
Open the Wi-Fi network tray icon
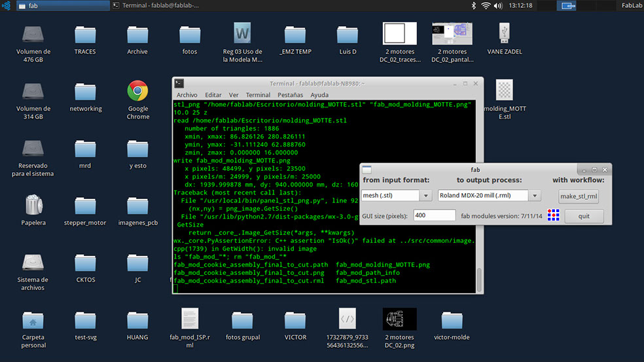[x=486, y=6]
